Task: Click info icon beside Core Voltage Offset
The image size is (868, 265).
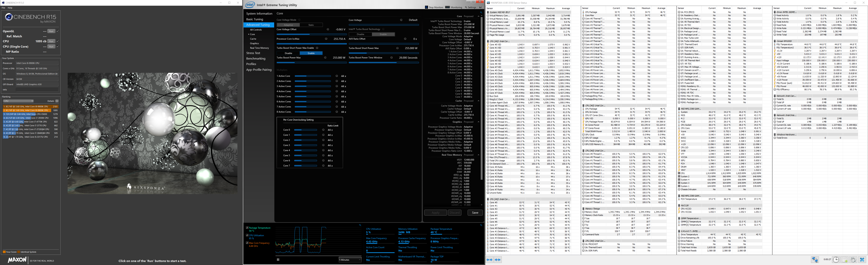Action: coord(328,29)
